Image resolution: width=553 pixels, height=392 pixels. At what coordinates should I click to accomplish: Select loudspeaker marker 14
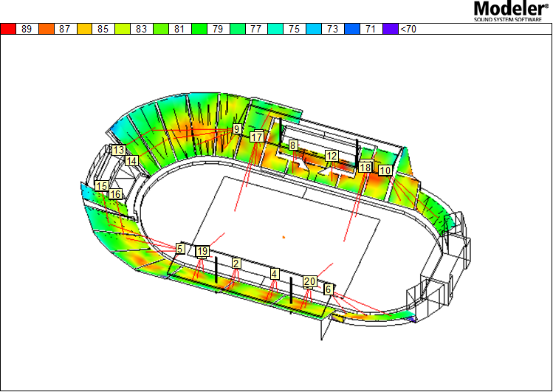[131, 160]
